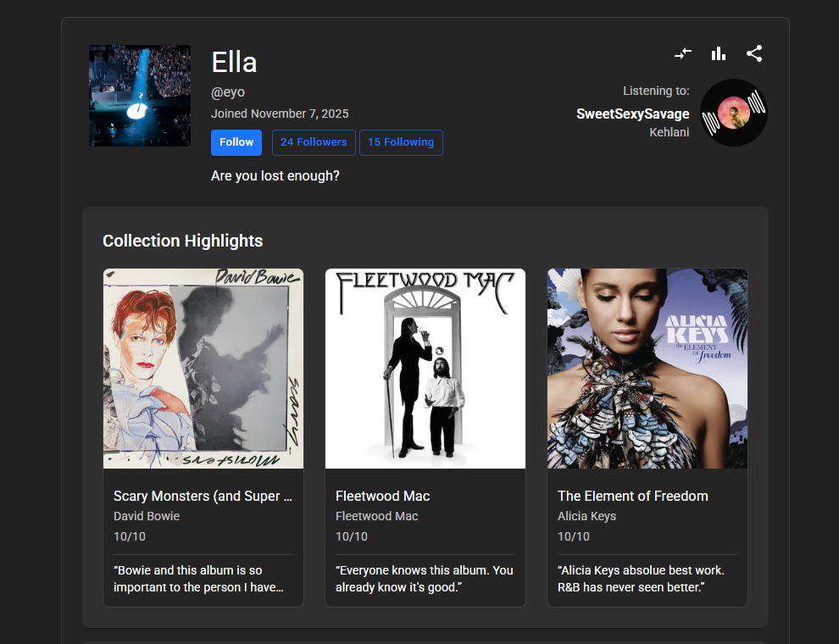Click the share profile icon
The height and width of the screenshot is (644, 839).
(x=754, y=53)
